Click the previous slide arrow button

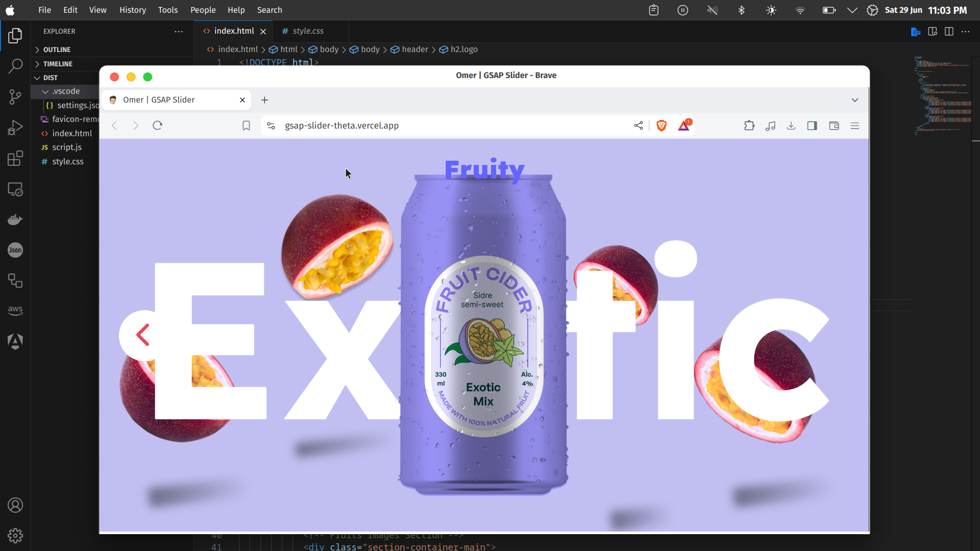(142, 335)
